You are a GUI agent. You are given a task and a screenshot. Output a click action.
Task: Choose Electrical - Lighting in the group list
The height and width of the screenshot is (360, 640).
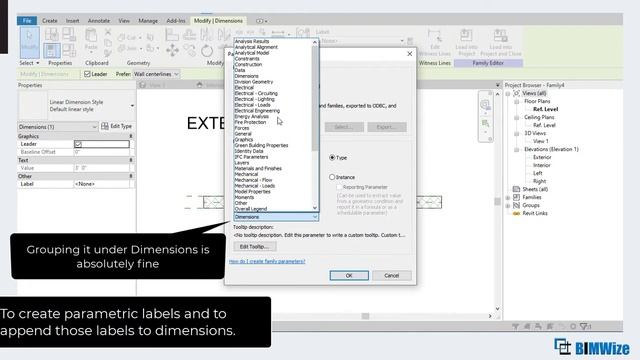click(254, 99)
